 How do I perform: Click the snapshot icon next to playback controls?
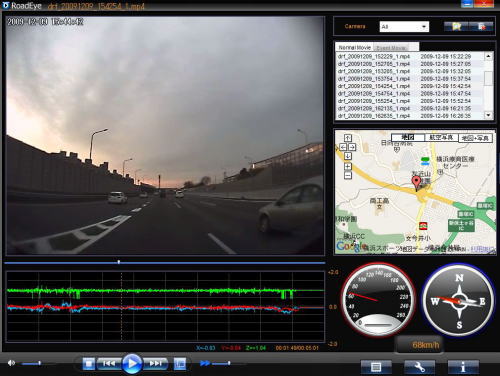pyautogui.click(x=180, y=364)
